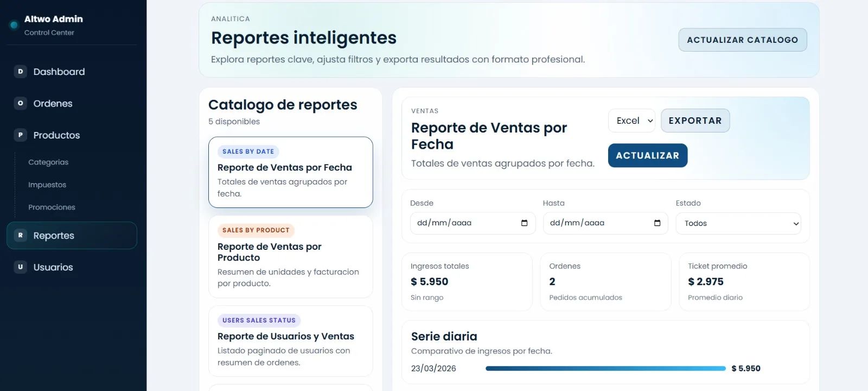Screen dimensions: 868x391
Task: Click the Altwo Admin logo dot
Action: pyautogui.click(x=14, y=25)
